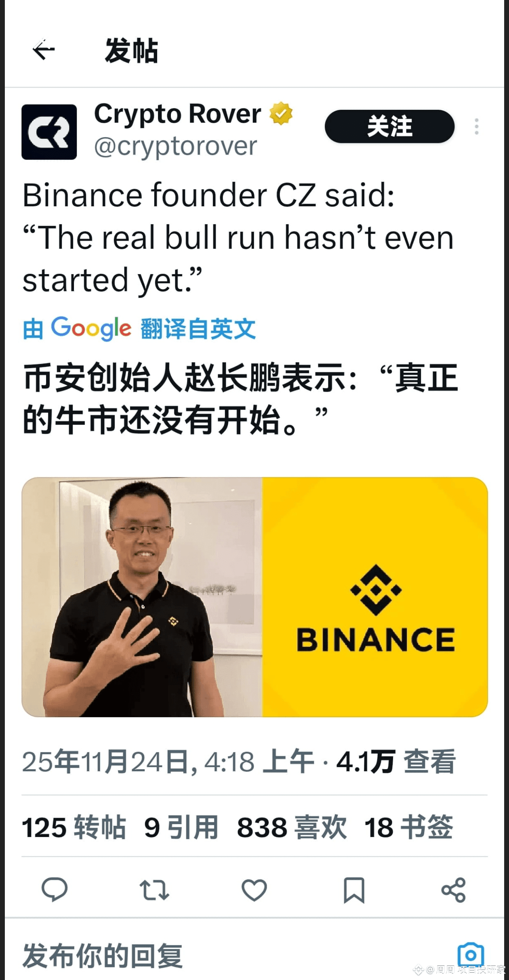Tap the Google translation attribution link

[x=139, y=328]
